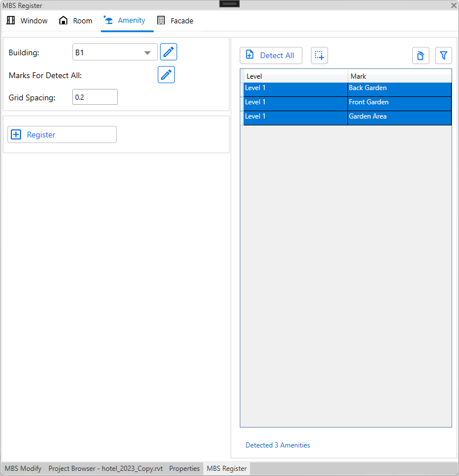Select the Facade tab
Image resolution: width=459 pixels, height=476 pixels.
click(x=175, y=21)
